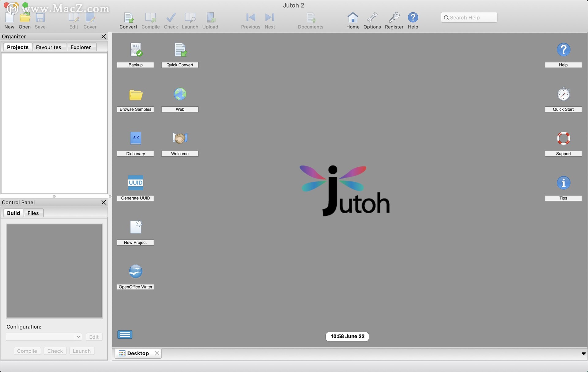Screen dimensions: 588x372
Task: Click the Register key icon
Action: coord(394,17)
